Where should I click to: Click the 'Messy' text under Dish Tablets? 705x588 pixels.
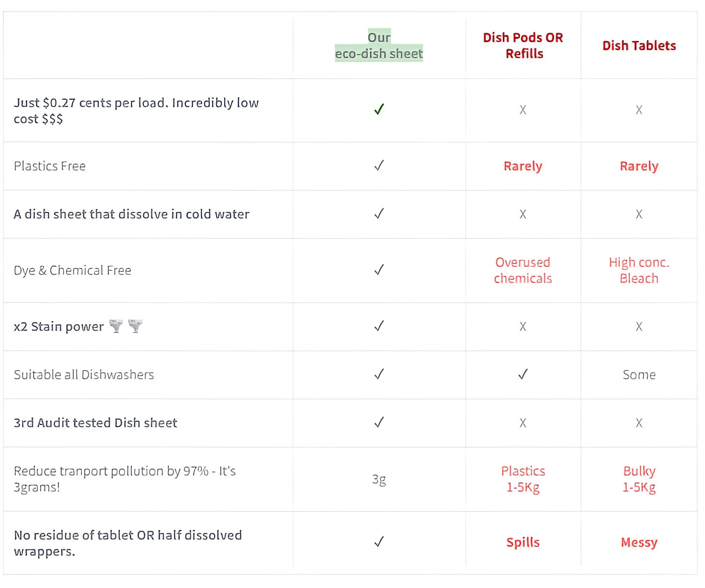point(639,542)
